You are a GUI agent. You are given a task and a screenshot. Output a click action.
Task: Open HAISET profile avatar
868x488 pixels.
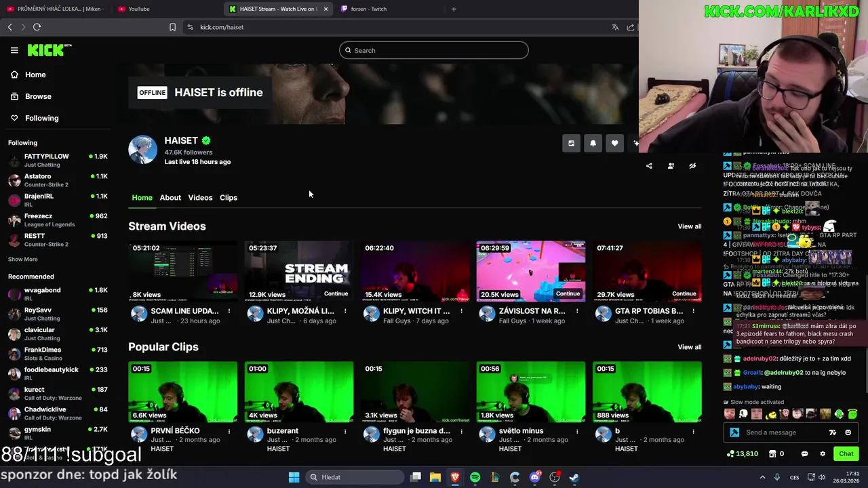click(142, 150)
